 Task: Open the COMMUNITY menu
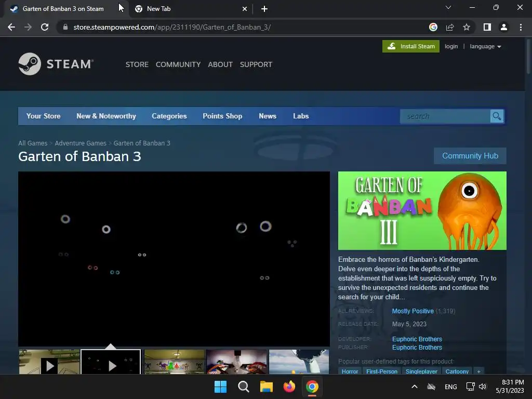pyautogui.click(x=178, y=64)
